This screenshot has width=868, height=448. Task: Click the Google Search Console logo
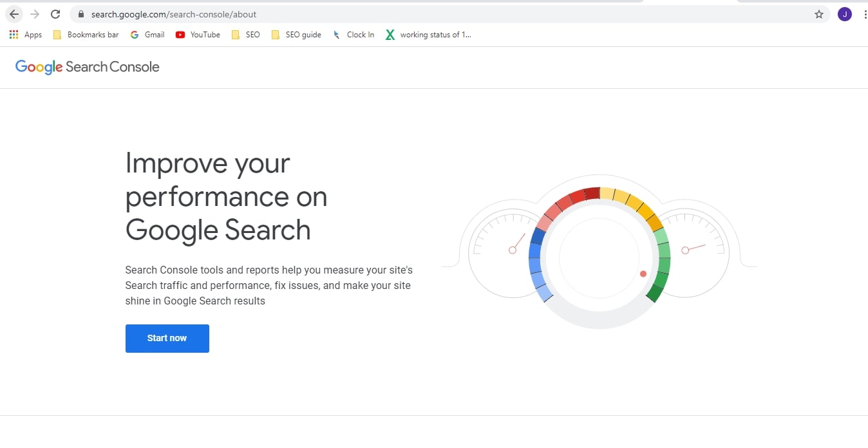[87, 67]
